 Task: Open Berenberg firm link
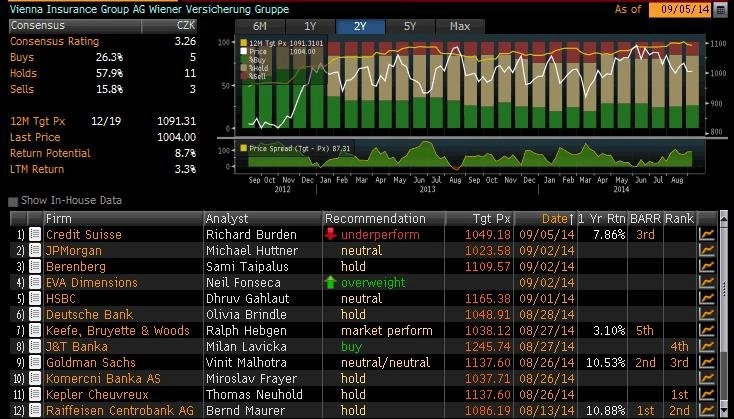pos(76,267)
